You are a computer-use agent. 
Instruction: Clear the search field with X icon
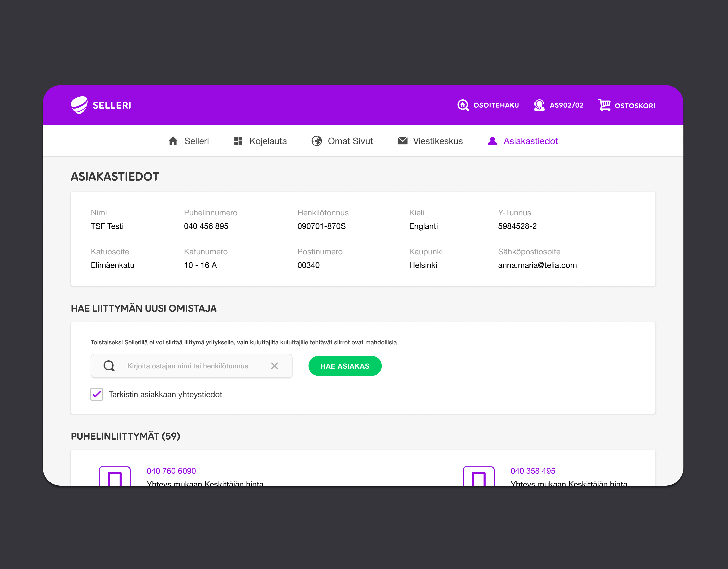click(274, 366)
